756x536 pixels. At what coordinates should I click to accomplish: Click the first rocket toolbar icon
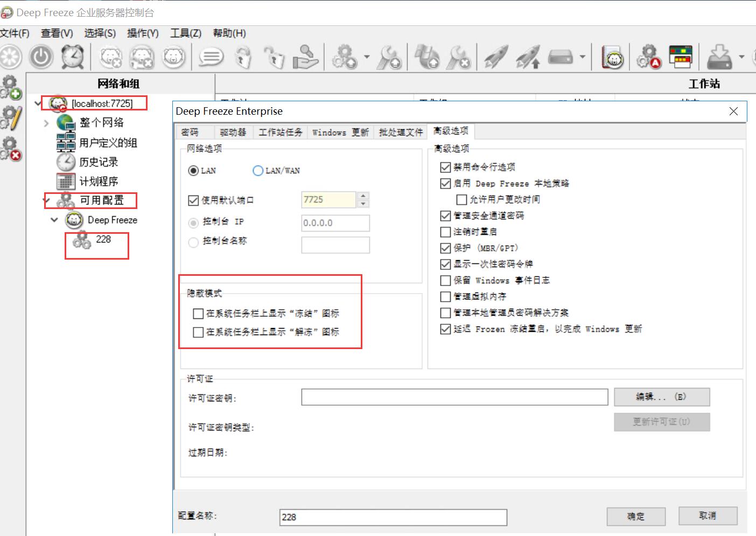tap(496, 57)
